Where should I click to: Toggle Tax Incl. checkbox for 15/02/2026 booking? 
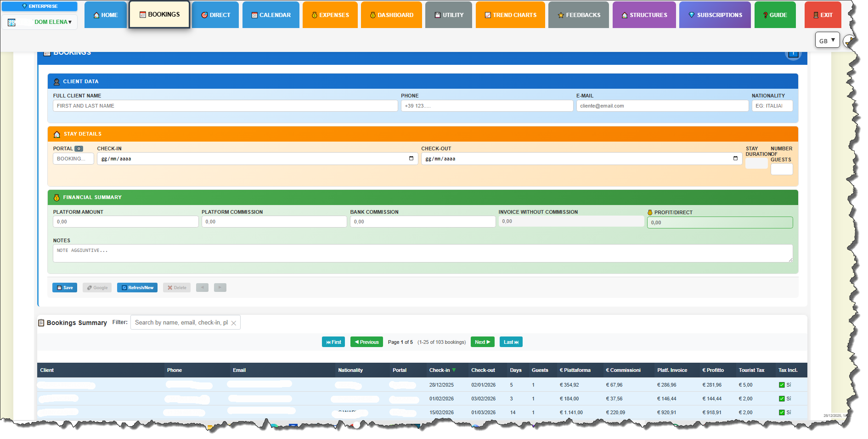pyautogui.click(x=782, y=413)
